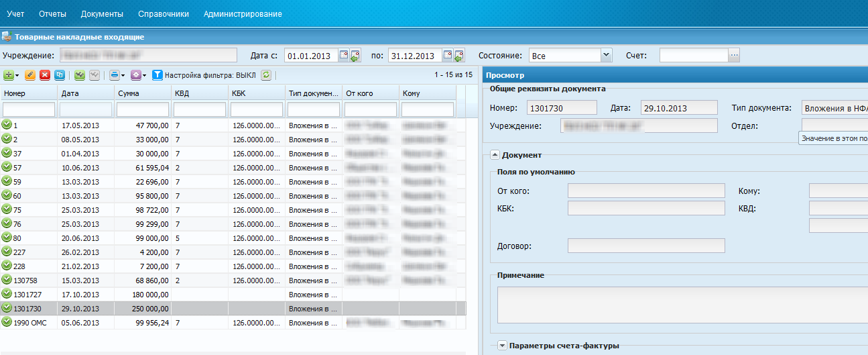868x355 pixels.
Task: Select the cell with sum '47 700,00'
Action: pyautogui.click(x=142, y=125)
